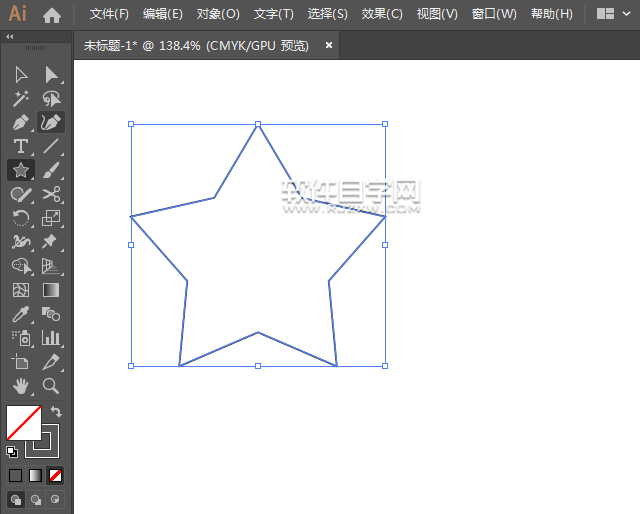
Task: Set paint to None with red-slash button
Action: (56, 475)
